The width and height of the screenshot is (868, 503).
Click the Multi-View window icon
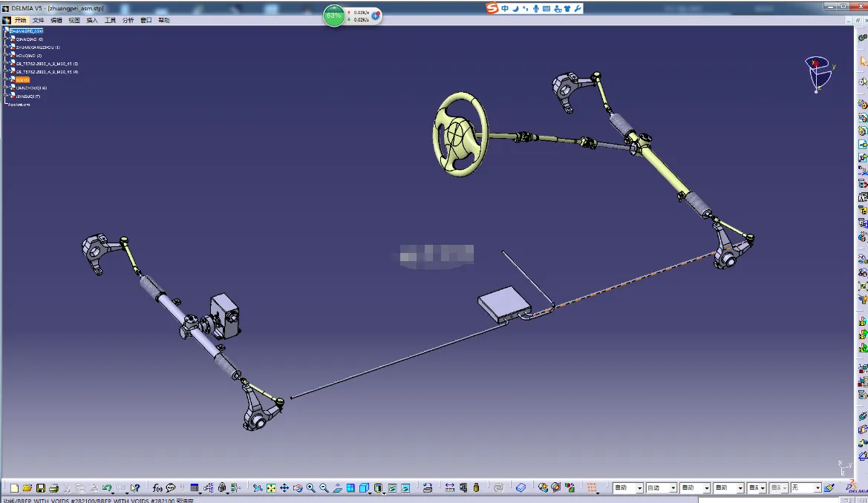click(351, 488)
